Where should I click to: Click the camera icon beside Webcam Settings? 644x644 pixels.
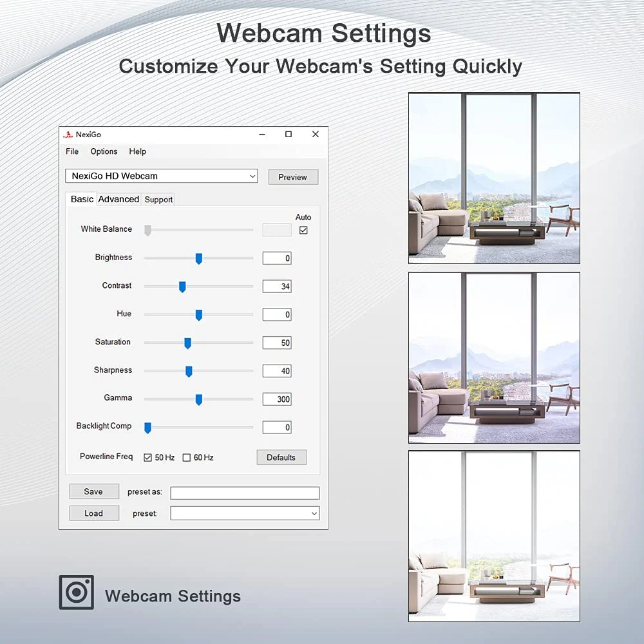click(x=77, y=592)
